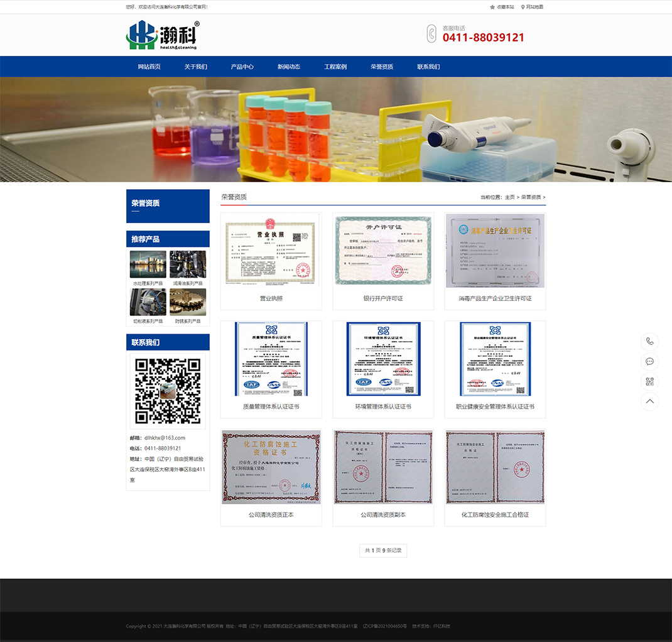
Task: Open the floating chat message icon
Action: [x=649, y=361]
